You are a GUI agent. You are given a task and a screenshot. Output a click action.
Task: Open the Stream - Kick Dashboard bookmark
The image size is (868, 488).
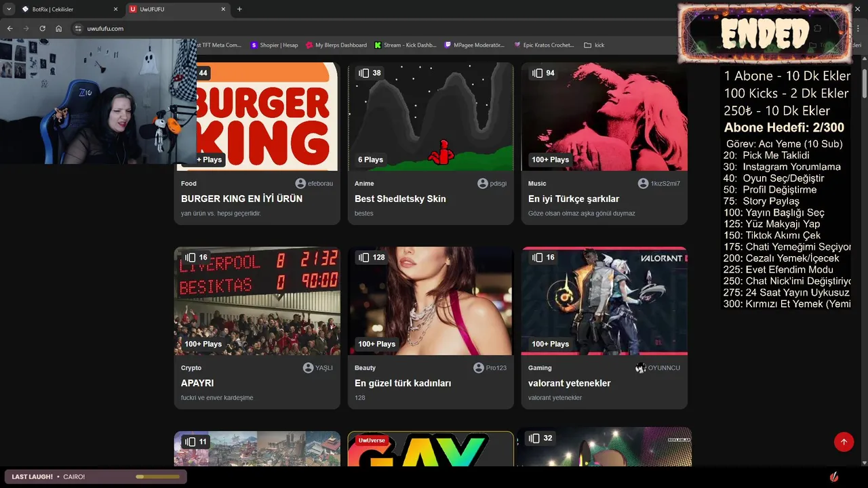tap(406, 45)
